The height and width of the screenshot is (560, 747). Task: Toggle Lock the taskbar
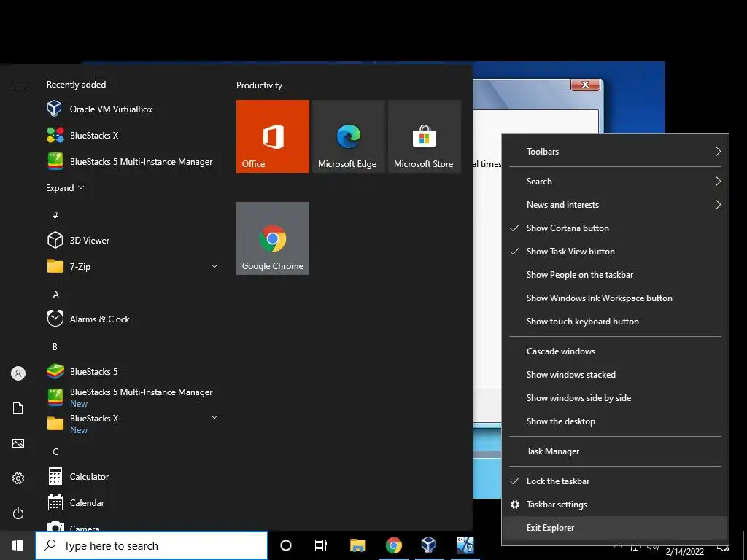[x=615, y=481]
